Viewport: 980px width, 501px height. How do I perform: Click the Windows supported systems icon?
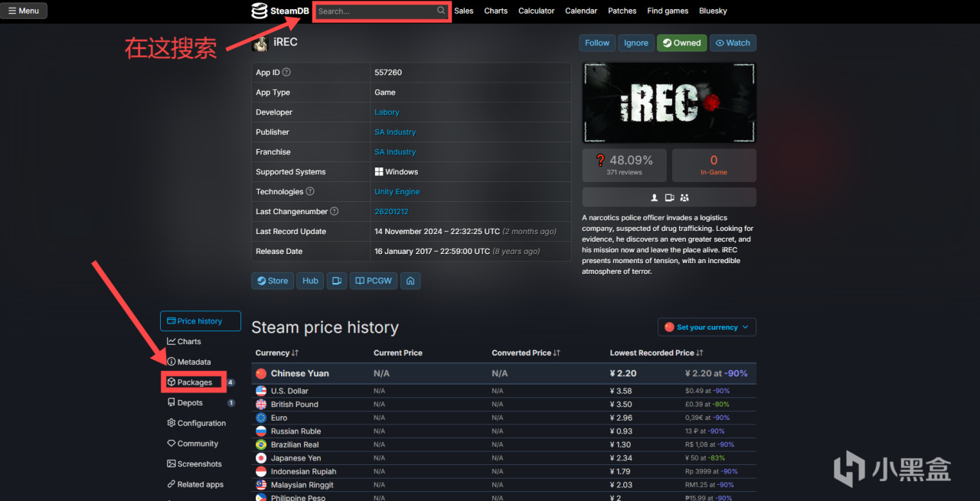pyautogui.click(x=379, y=172)
